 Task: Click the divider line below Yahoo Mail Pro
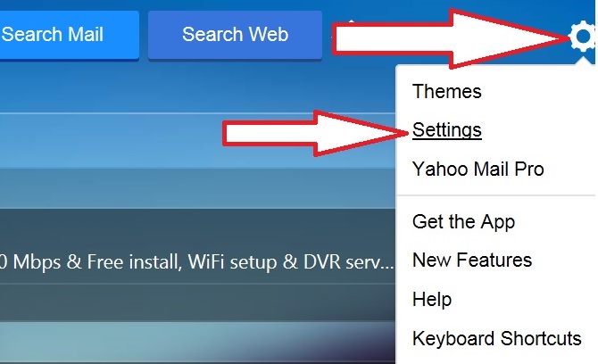pos(495,195)
